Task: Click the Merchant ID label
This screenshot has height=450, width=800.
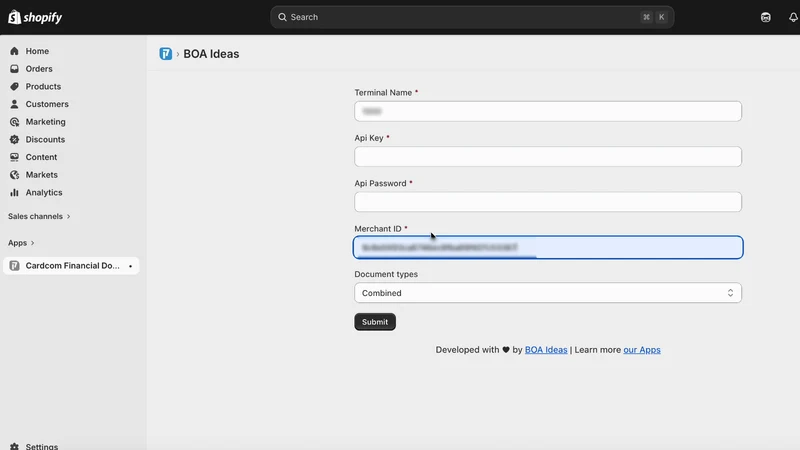Action: pos(378,229)
